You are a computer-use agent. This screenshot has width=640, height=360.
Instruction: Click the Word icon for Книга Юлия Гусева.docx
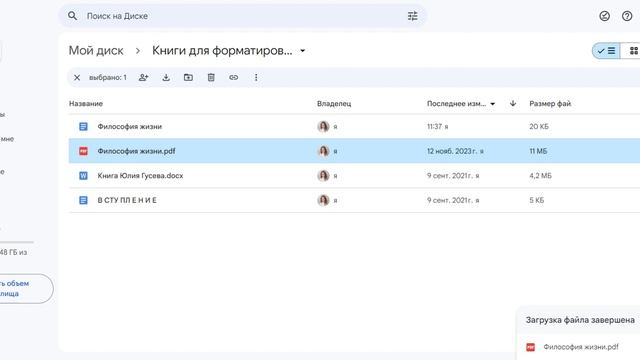tap(83, 176)
